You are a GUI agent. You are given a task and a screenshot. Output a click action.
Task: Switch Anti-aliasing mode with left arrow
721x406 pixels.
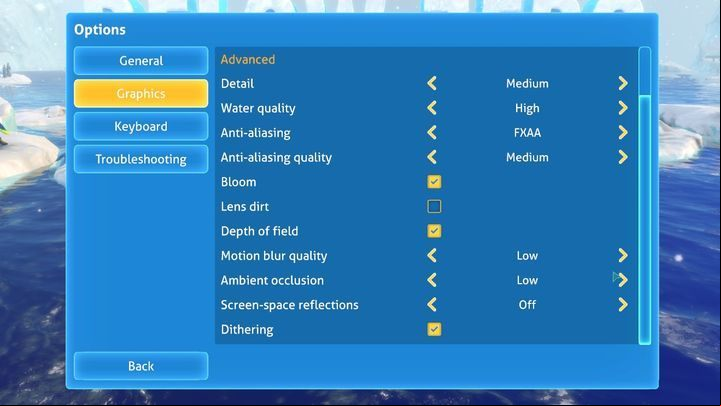(432, 132)
